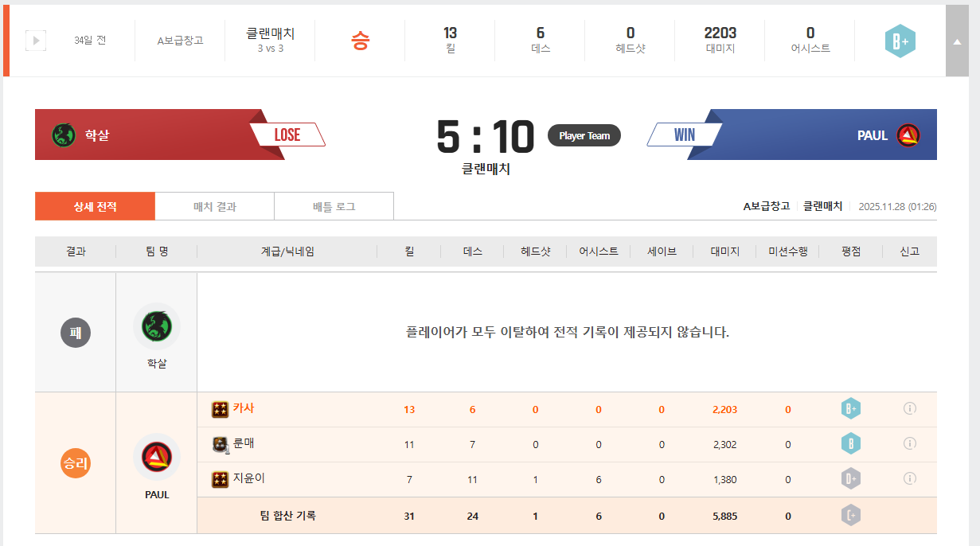
Task: Collapse the match details with the up arrow
Action: pyautogui.click(x=957, y=42)
